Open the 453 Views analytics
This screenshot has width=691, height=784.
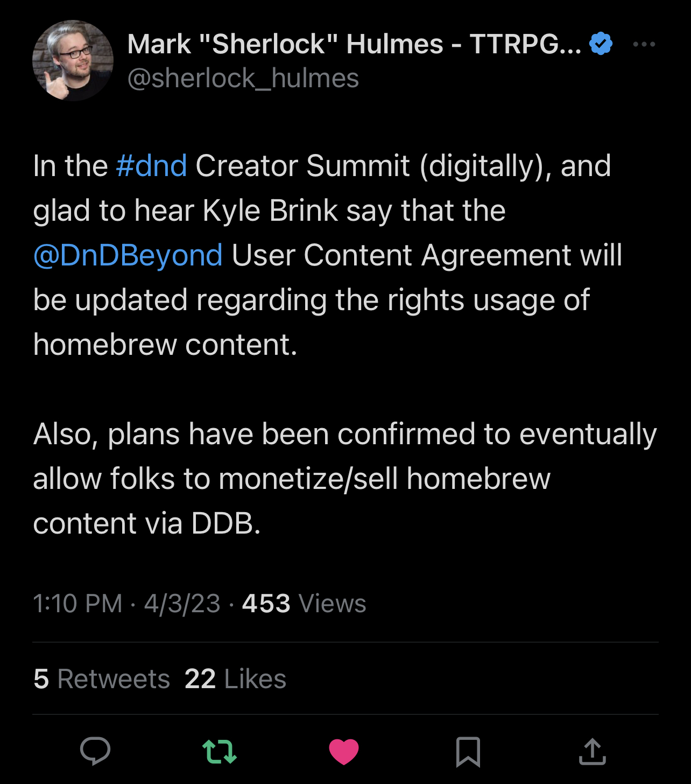tap(304, 603)
